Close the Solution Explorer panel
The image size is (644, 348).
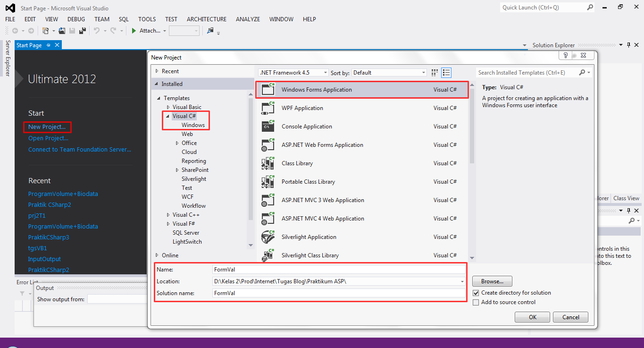click(x=637, y=45)
